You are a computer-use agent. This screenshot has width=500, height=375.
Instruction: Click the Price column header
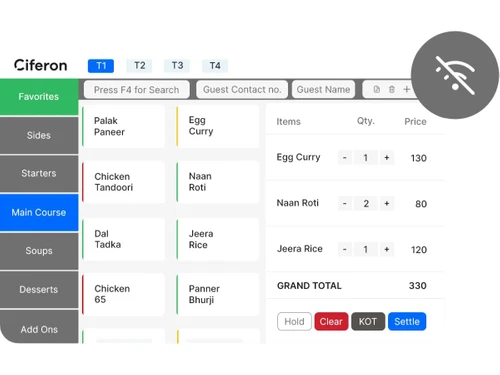415,122
